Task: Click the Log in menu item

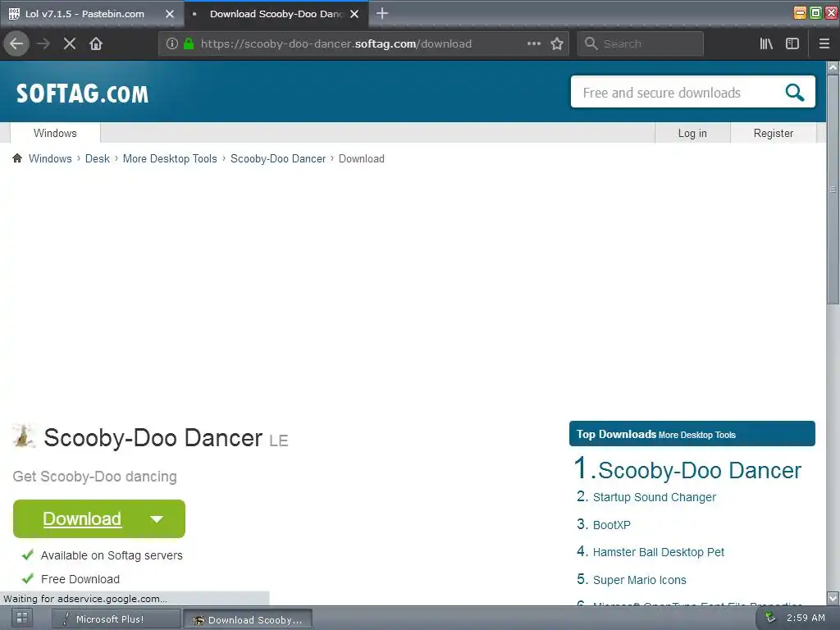Action: 692,133
